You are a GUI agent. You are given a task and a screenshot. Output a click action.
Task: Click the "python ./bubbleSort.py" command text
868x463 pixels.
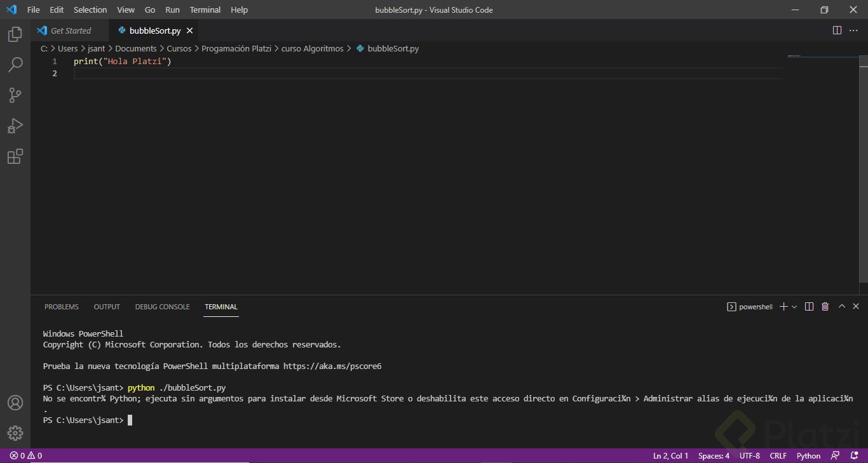(177, 388)
